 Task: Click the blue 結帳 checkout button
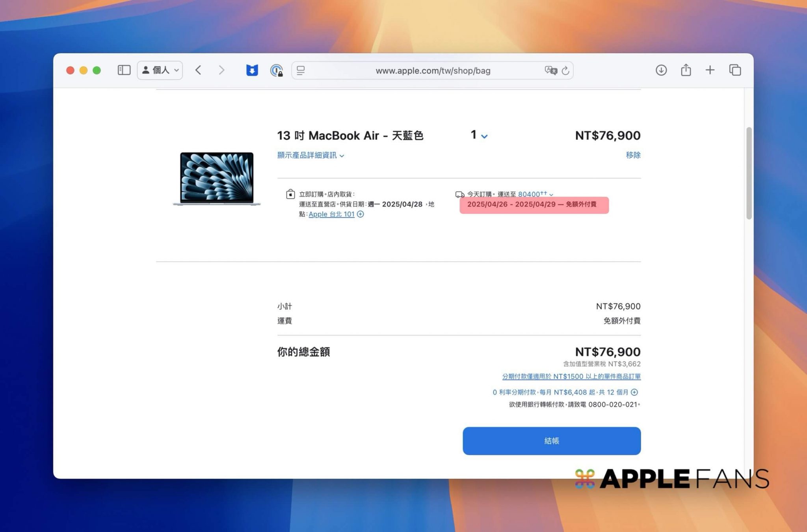(551, 441)
